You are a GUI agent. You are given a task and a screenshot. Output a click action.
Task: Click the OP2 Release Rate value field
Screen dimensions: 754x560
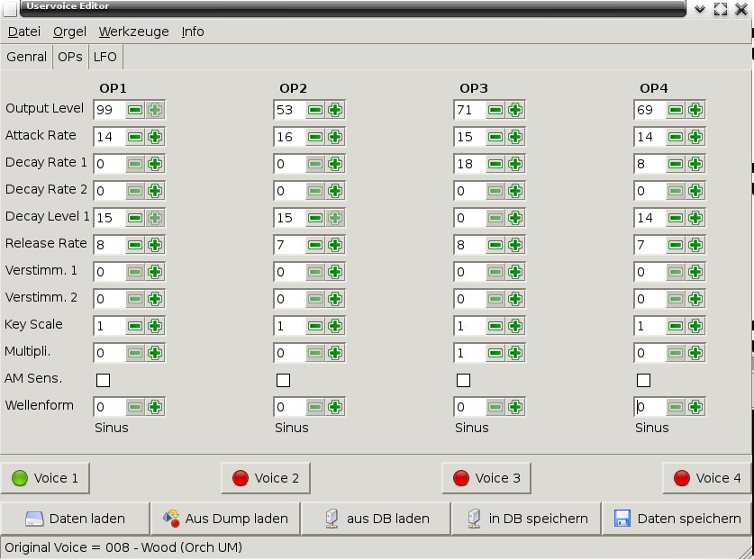tap(290, 245)
